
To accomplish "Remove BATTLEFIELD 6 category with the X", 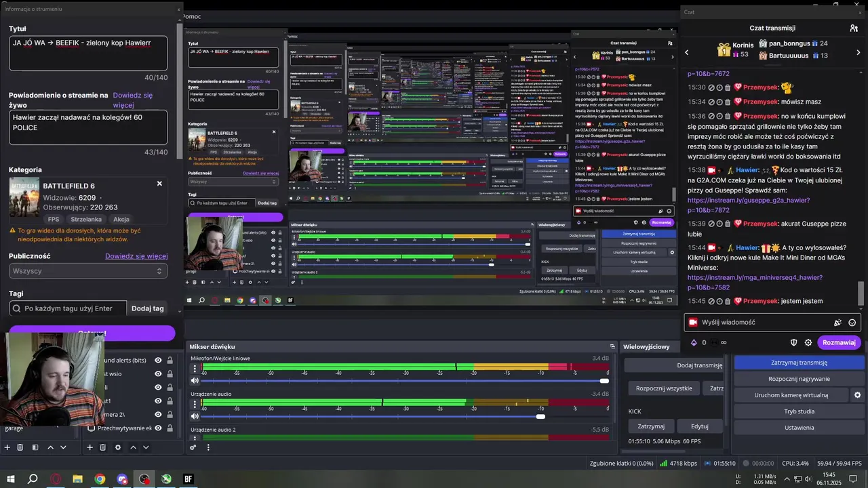I will [x=159, y=184].
